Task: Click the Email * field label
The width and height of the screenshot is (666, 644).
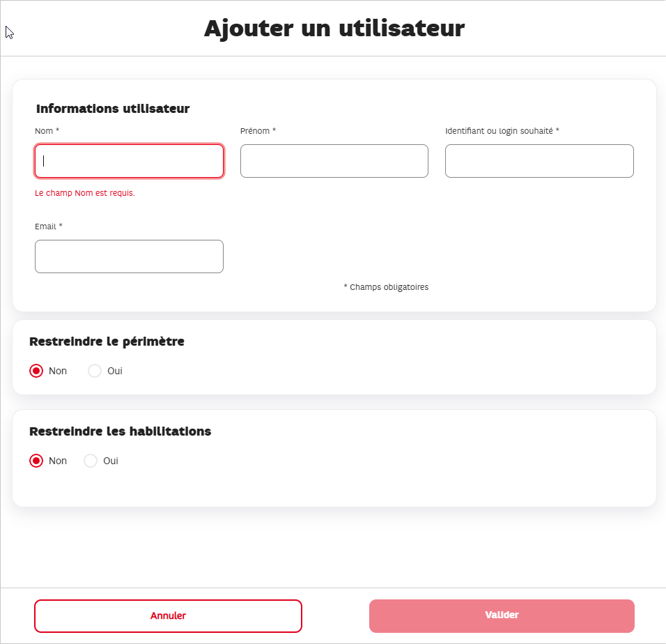Action: (x=49, y=227)
